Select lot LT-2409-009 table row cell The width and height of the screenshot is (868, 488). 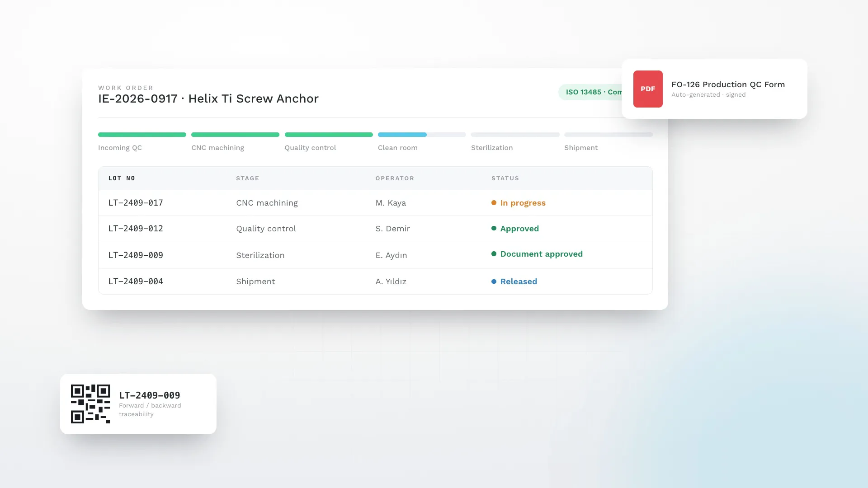point(136,255)
